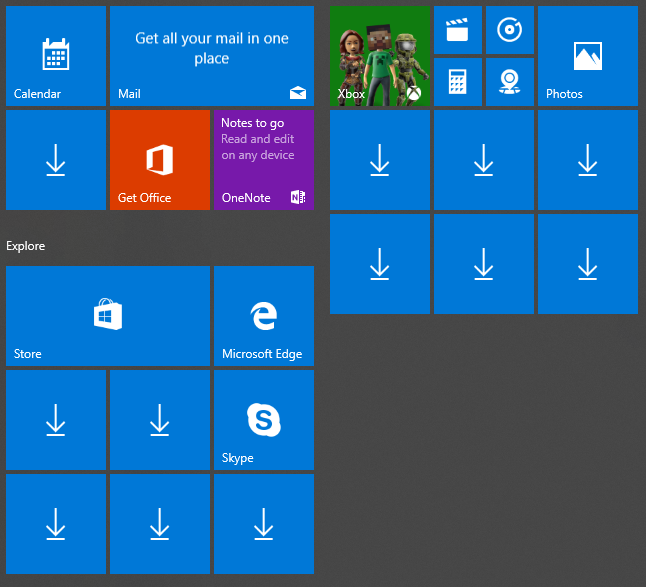This screenshot has height=587, width=646.
Task: Open the OneNote tile
Action: pos(264,160)
